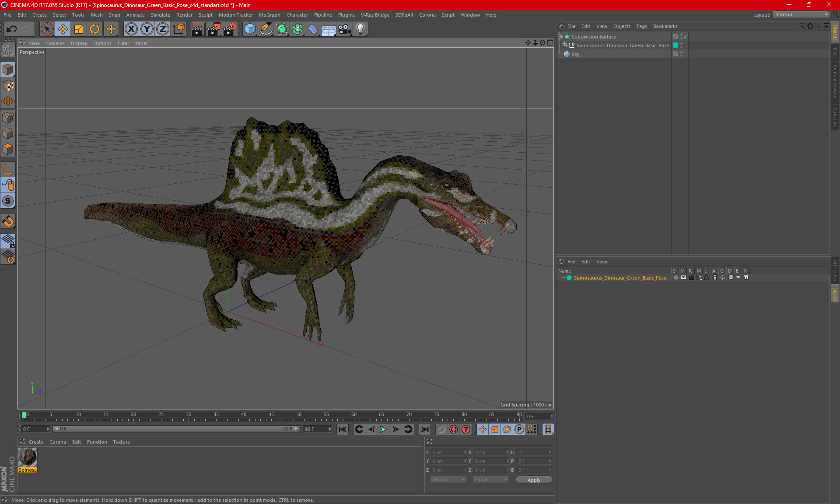Viewport: 840px width, 504px height.
Task: Activate the Rotate tool
Action: point(94,29)
